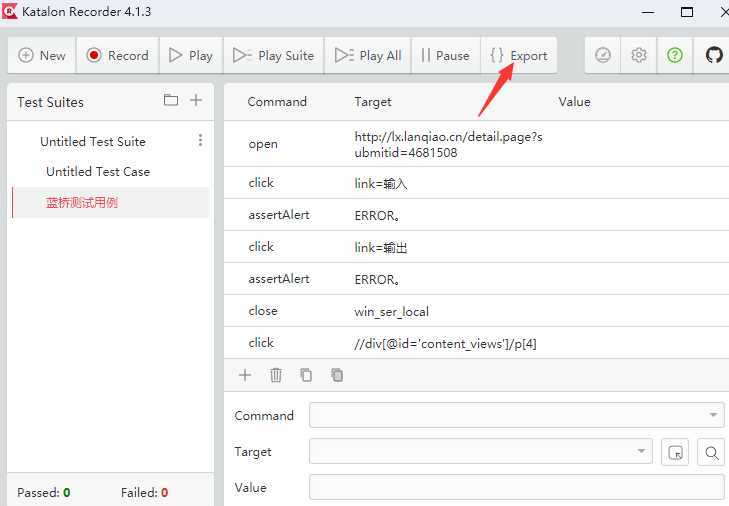Open the Untitled Test Suite options menu
The width and height of the screenshot is (729, 506).
point(200,140)
